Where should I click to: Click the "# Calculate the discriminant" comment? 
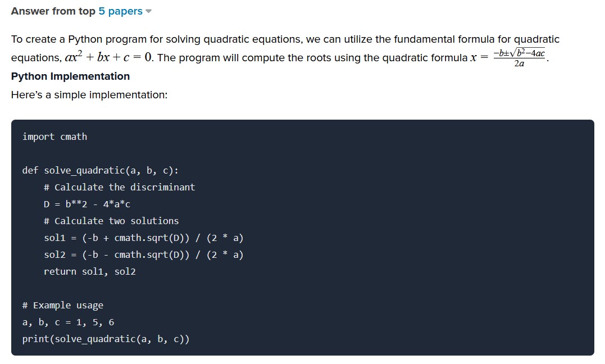[119, 187]
